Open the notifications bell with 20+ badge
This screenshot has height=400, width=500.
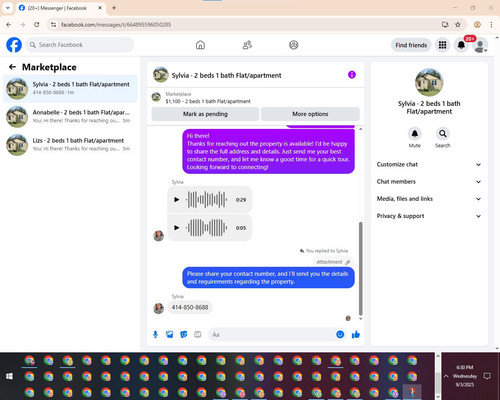461,45
